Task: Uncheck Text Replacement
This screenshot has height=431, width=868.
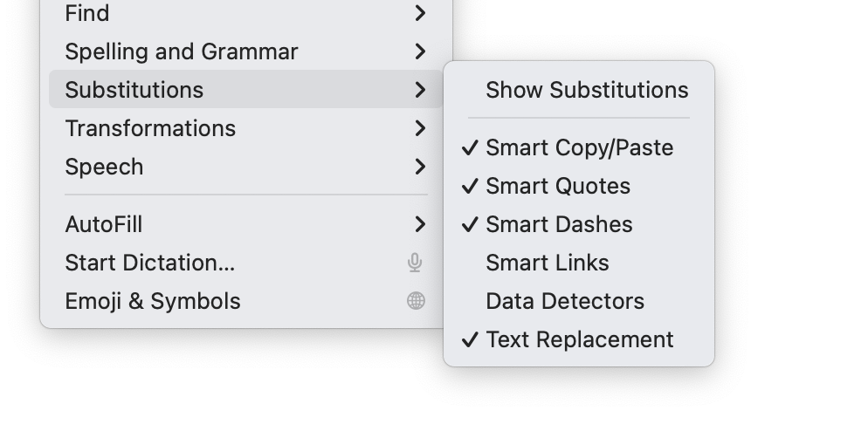Action: [580, 339]
